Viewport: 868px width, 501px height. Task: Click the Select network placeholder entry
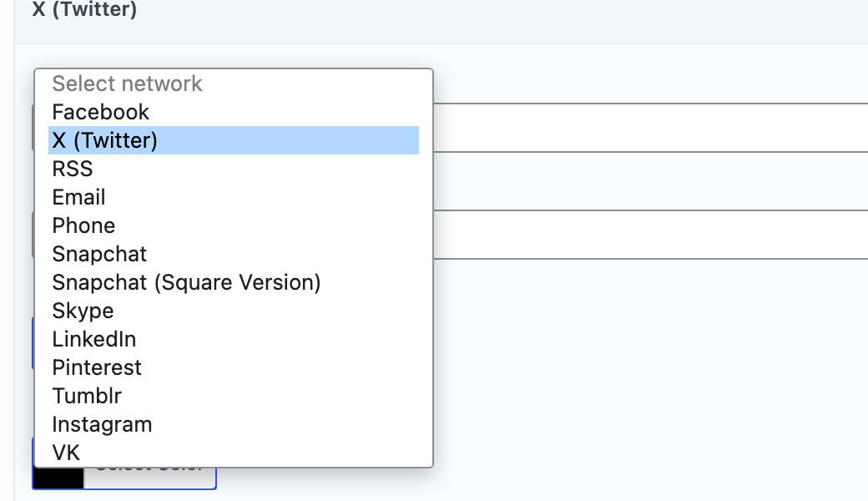233,83
